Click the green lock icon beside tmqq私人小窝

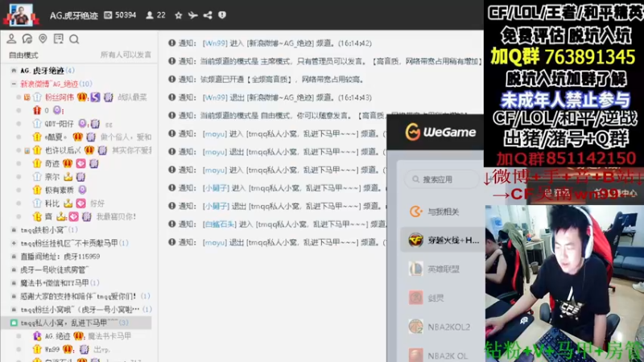point(14,323)
